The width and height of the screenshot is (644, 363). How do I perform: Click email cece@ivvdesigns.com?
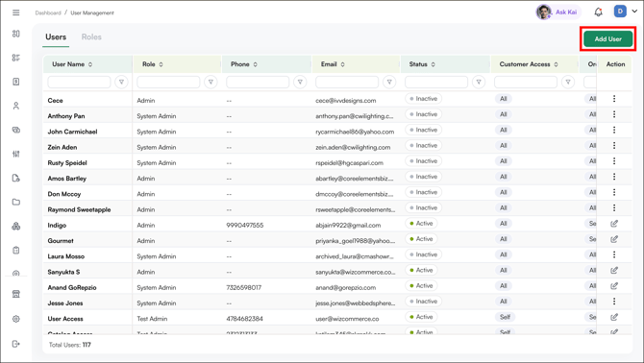[x=345, y=101]
